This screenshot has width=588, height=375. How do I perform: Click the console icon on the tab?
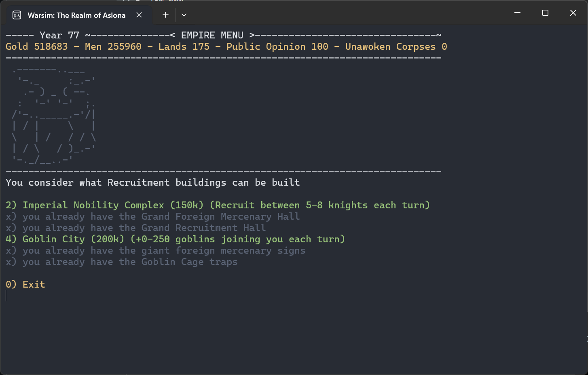tap(17, 15)
